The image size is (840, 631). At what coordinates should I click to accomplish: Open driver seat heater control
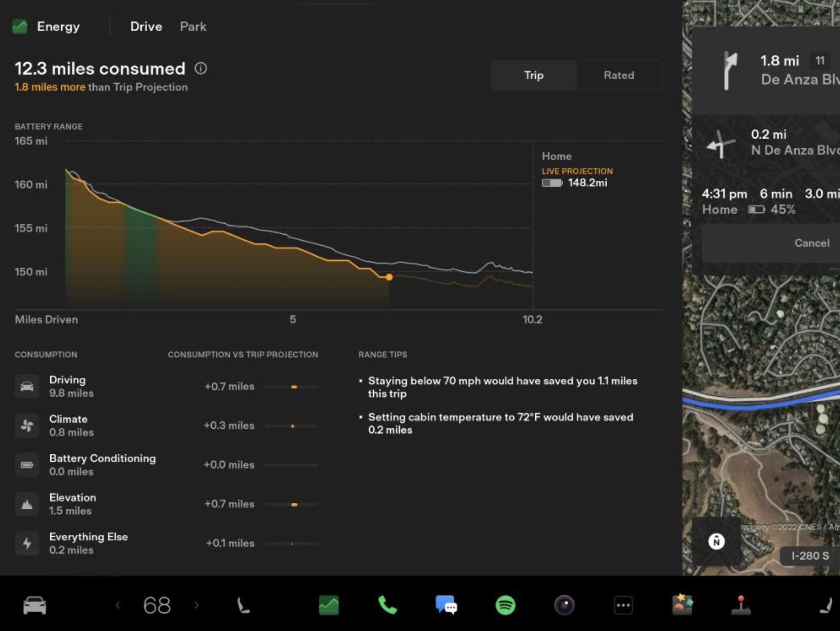point(243,605)
